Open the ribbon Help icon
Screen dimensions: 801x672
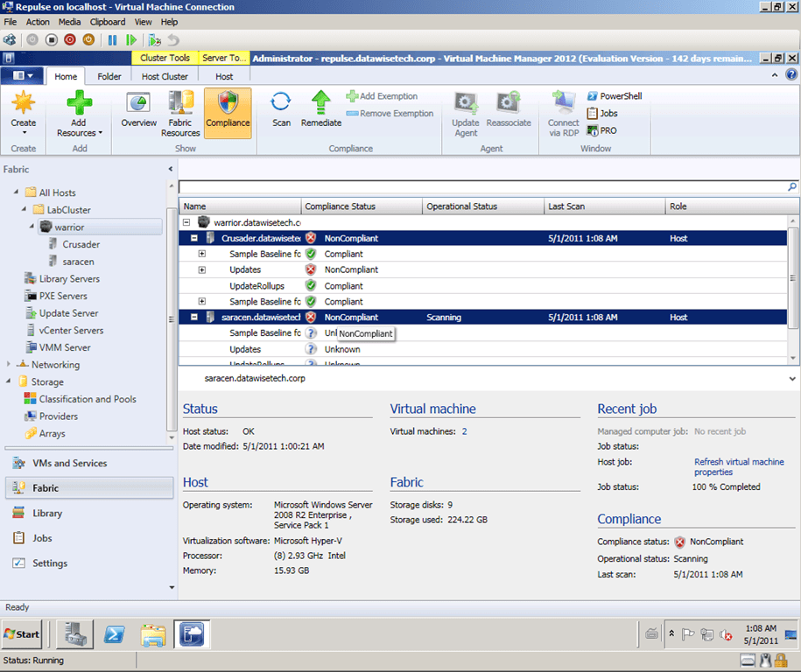pos(791,74)
